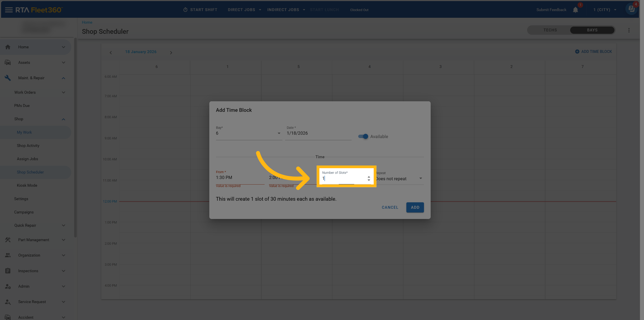Click the Inspections clipboard icon

[8, 271]
